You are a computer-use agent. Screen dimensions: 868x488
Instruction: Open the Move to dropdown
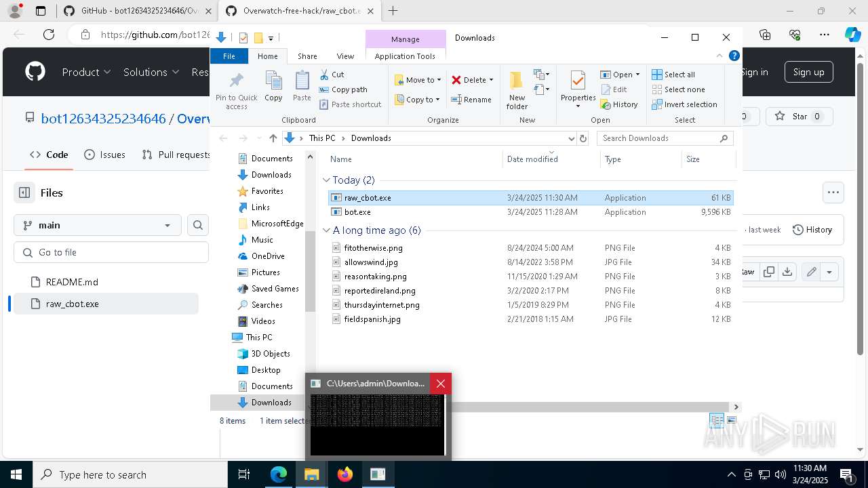click(418, 80)
